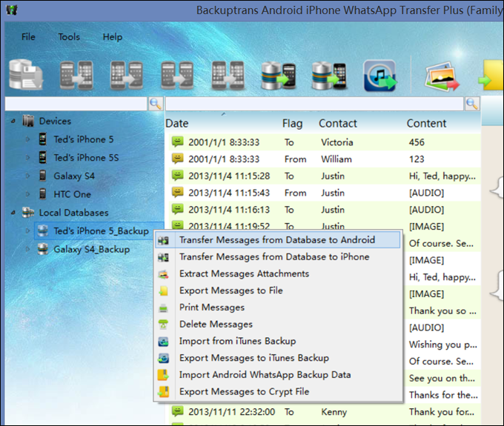The width and height of the screenshot is (504, 426).
Task: Click the "See you on th..." content cell
Action: (442, 378)
